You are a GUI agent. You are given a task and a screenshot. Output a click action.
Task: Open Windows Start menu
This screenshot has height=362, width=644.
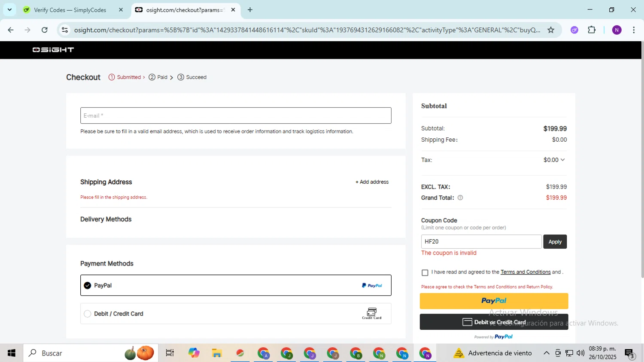point(12,353)
